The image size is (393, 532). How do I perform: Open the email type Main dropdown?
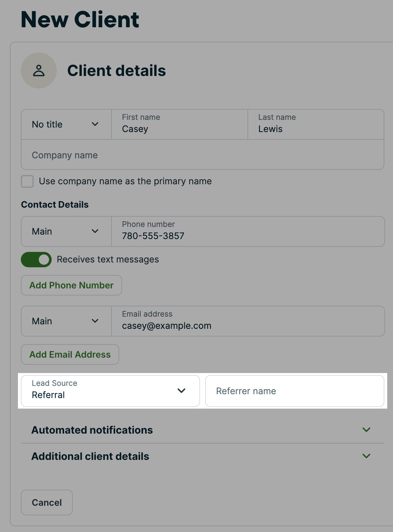pos(66,321)
